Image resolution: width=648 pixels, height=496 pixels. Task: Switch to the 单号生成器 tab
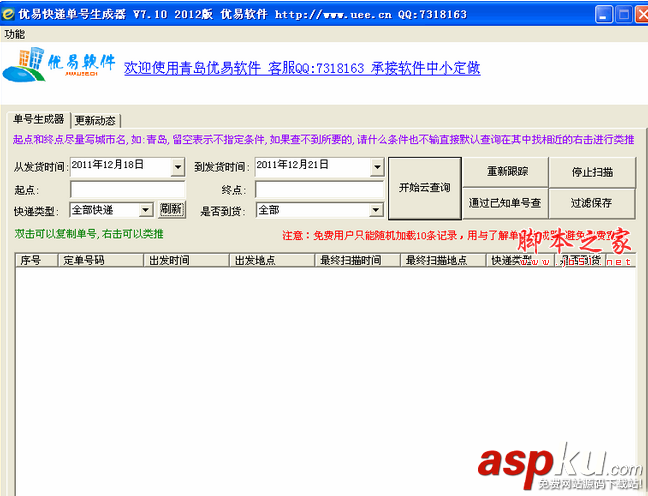(x=38, y=119)
